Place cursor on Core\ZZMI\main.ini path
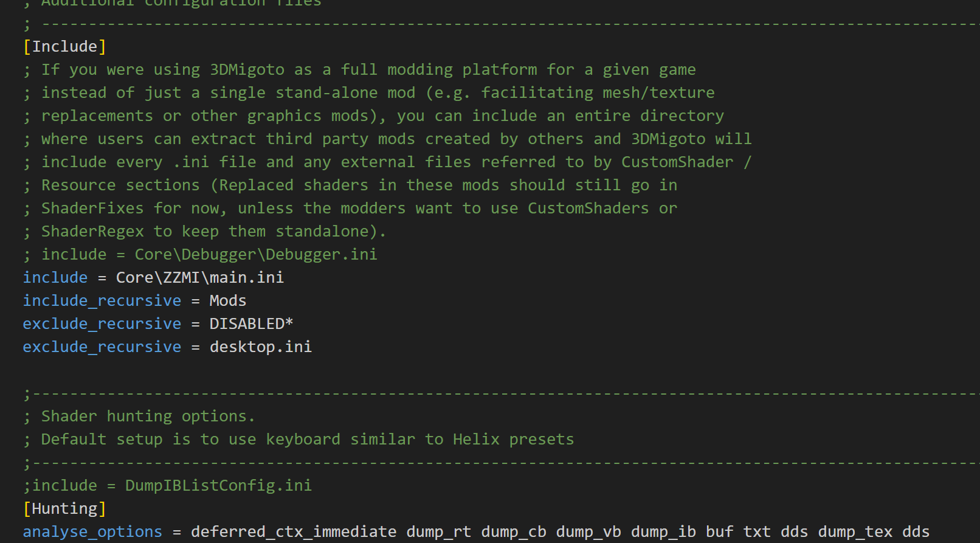 coord(199,278)
